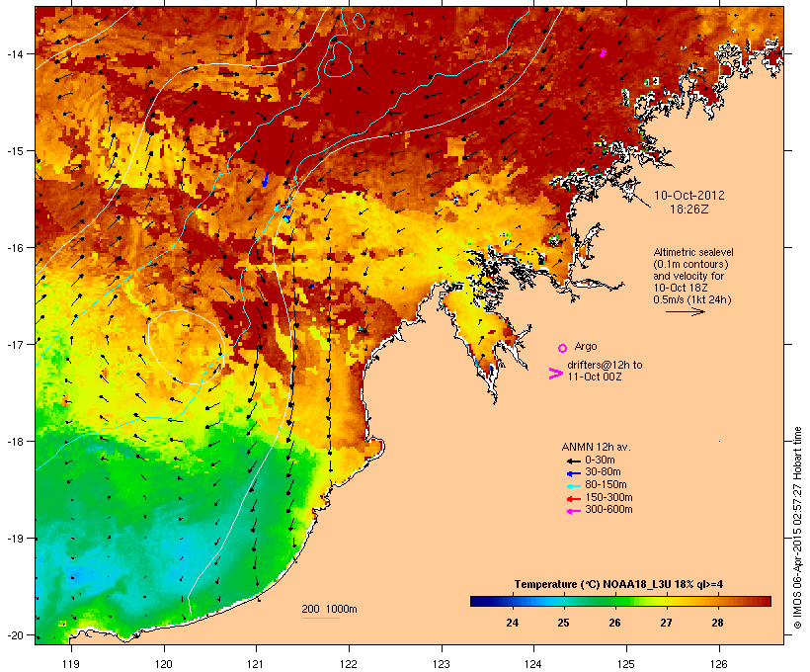This screenshot has height=672, width=810.
Task: Click the 18:26Z time label
Action: coord(689,210)
